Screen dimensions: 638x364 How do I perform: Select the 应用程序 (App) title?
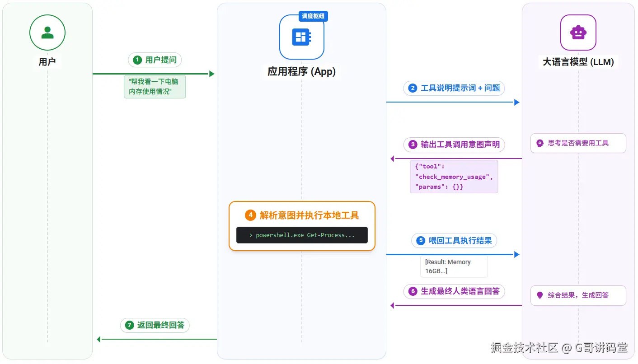[302, 71]
